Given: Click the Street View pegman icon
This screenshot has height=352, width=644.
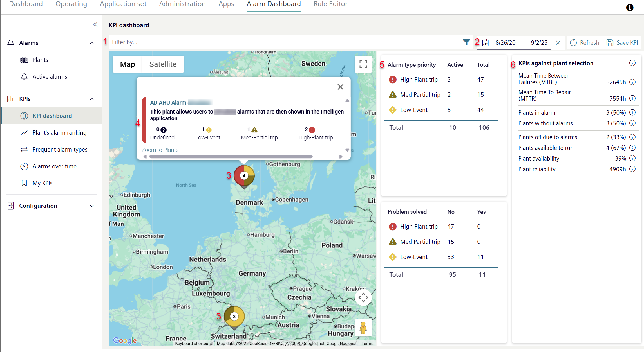Looking at the screenshot, I should coord(363,328).
